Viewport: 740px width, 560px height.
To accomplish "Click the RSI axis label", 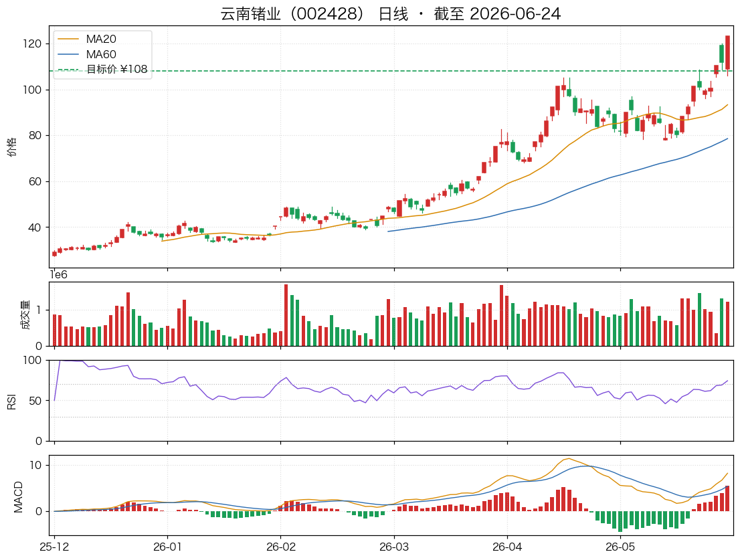I will (x=12, y=401).
